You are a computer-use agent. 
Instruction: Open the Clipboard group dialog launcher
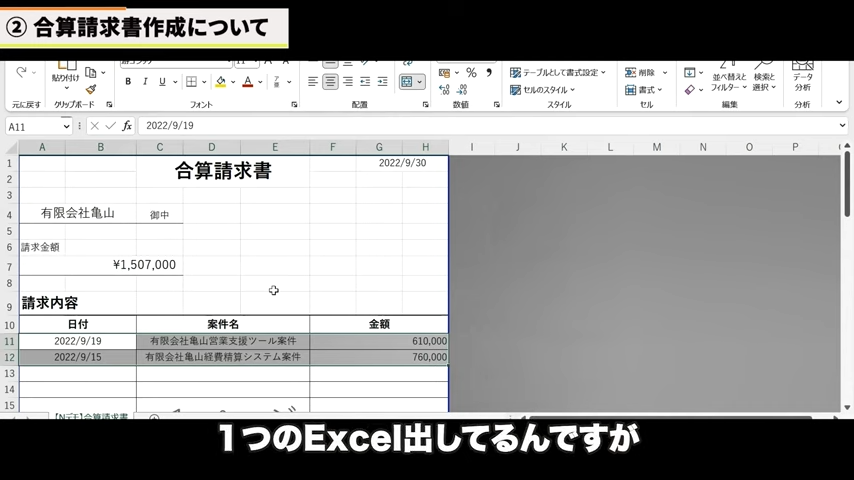point(109,105)
